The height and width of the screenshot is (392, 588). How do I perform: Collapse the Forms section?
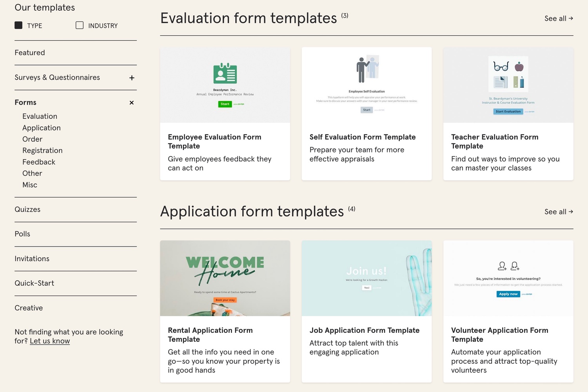pos(132,103)
